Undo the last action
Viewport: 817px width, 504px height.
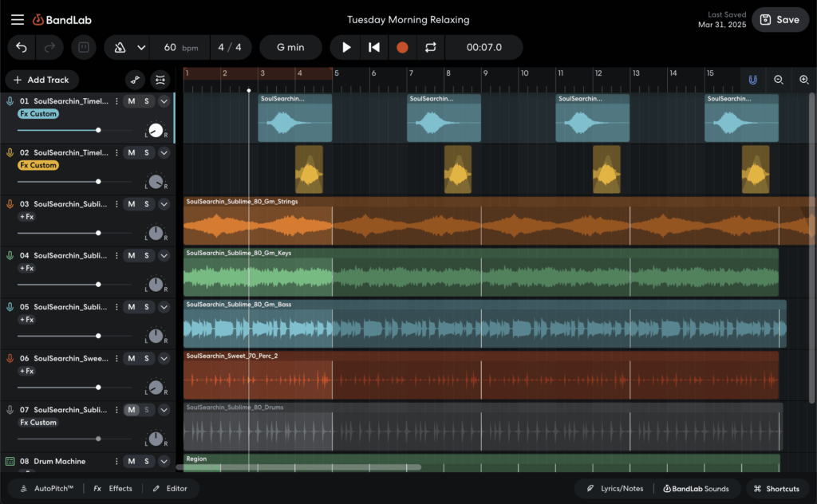tap(22, 47)
